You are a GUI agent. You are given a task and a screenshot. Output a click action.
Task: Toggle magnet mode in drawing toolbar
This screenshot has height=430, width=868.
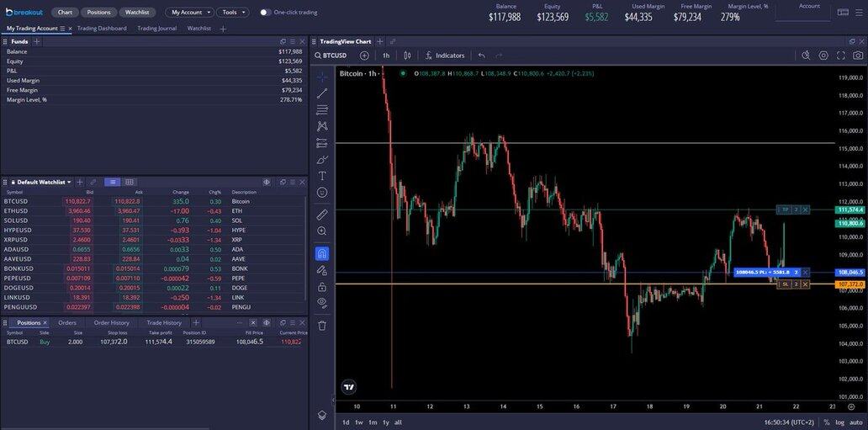(322, 253)
